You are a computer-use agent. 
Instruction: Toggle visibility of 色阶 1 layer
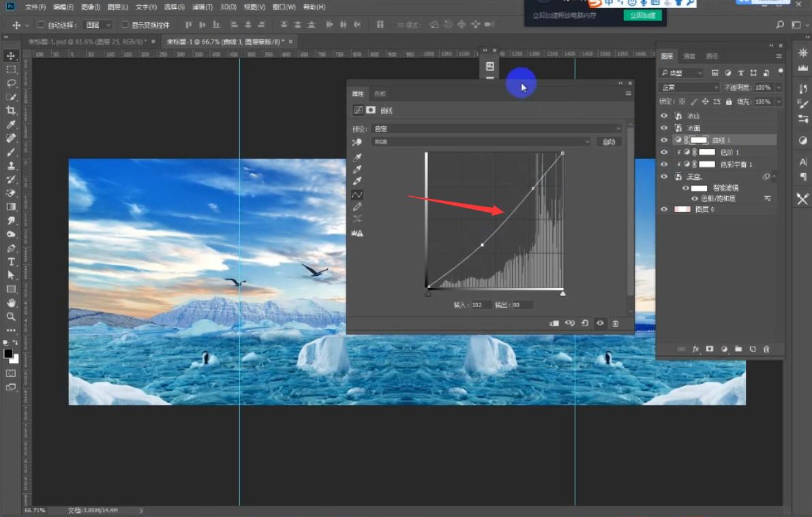tap(663, 152)
